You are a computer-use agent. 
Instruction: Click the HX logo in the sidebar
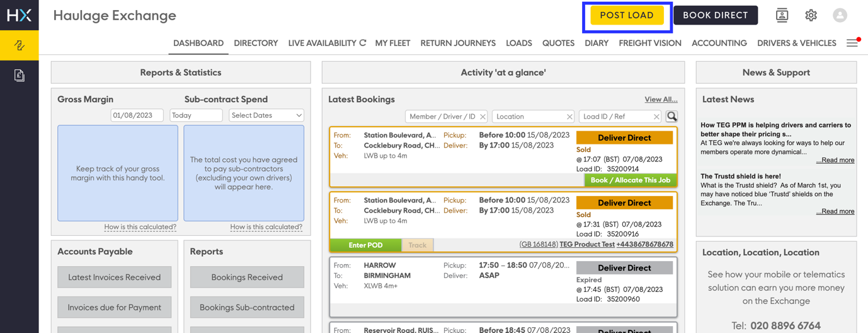coord(19,15)
